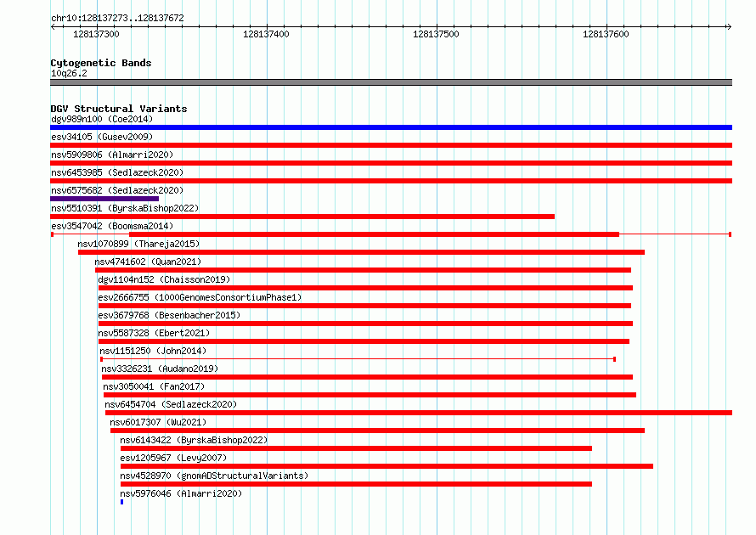Click the red nsv5510391 variant bar
756x535 pixels.
coord(302,217)
